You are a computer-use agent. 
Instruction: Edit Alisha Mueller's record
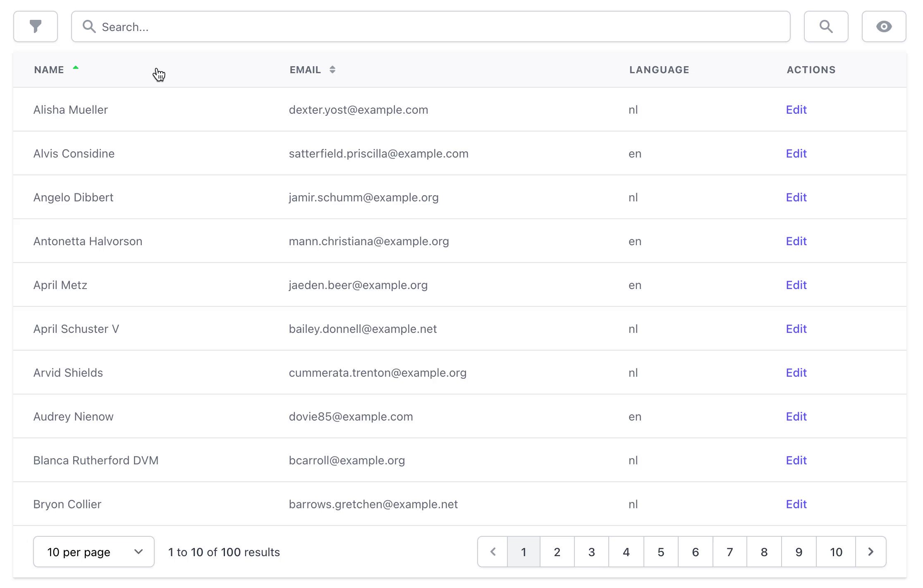pos(796,110)
